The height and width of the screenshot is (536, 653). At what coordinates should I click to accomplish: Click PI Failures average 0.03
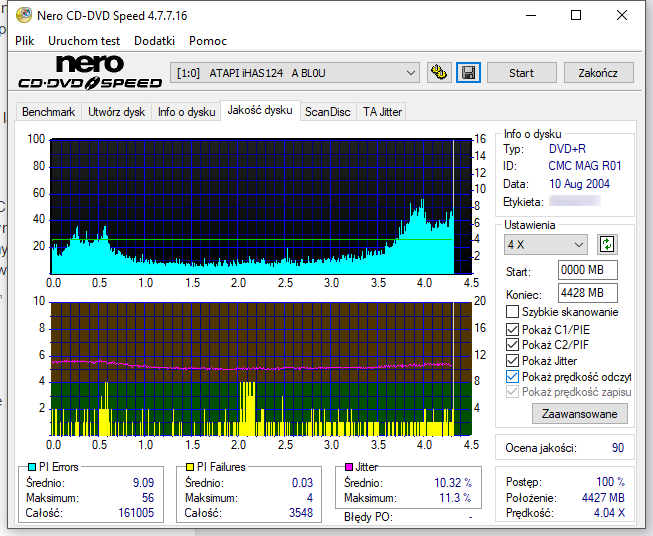click(x=302, y=483)
